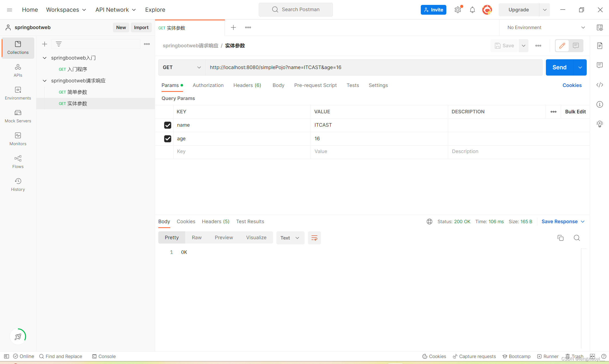Switch to the request Body tab
Viewport: 609px width, 364px height.
(x=278, y=85)
